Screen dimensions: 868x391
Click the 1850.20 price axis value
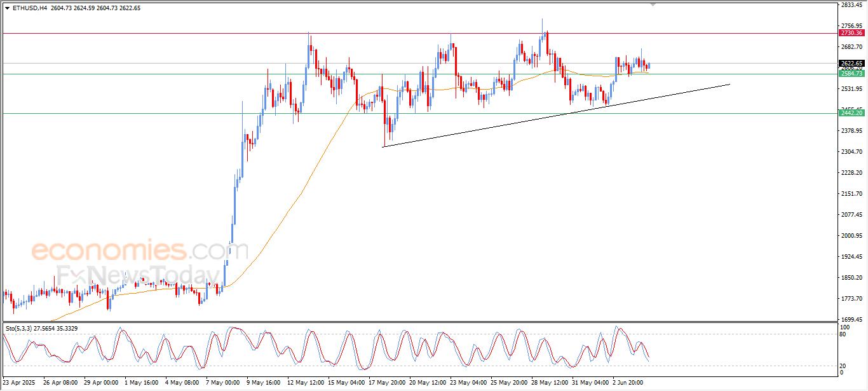click(x=851, y=278)
